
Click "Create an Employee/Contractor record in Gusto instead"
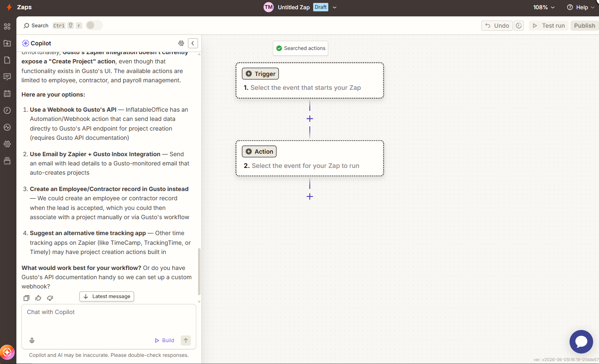(109, 189)
